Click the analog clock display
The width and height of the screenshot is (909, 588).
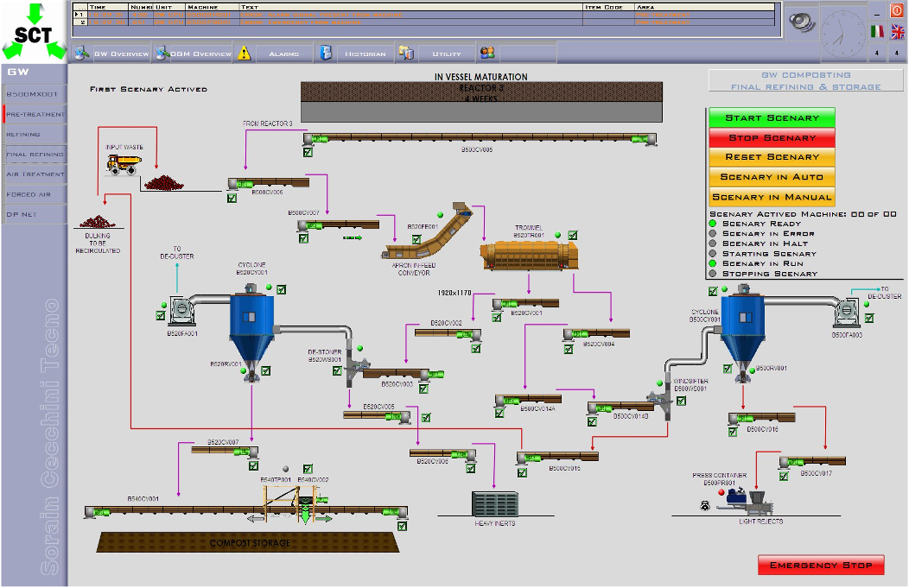[843, 32]
